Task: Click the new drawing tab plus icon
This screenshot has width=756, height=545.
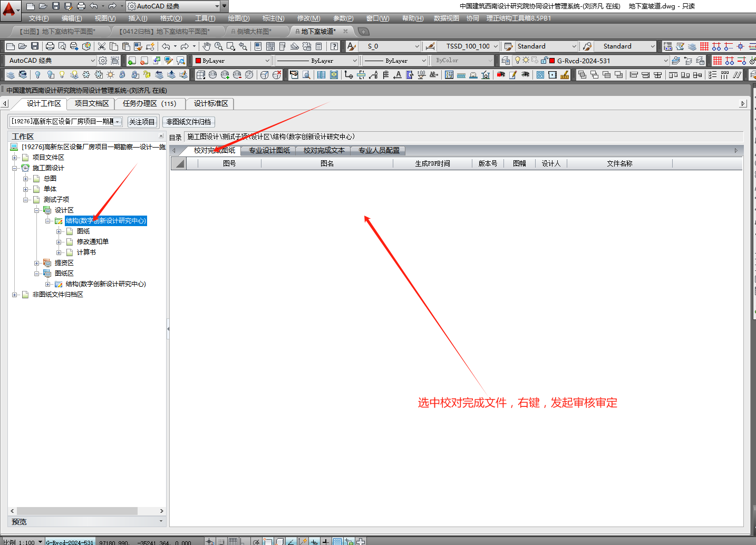Action: coord(364,32)
